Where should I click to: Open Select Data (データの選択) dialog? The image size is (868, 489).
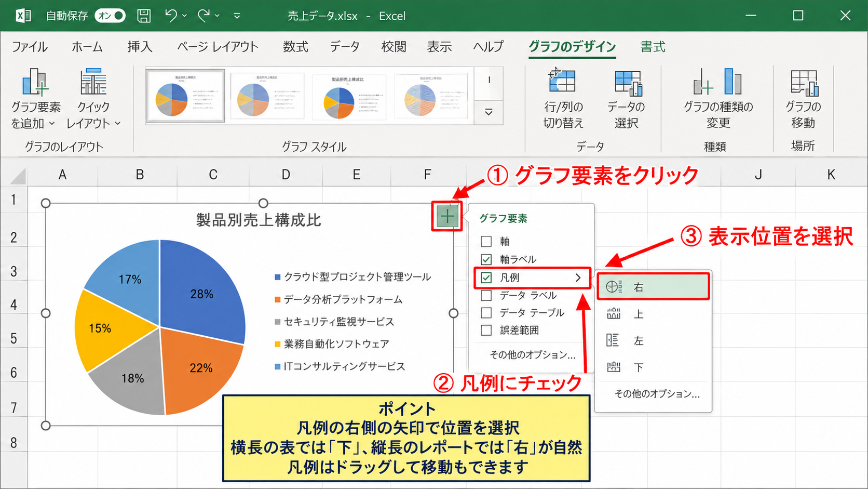pos(626,99)
